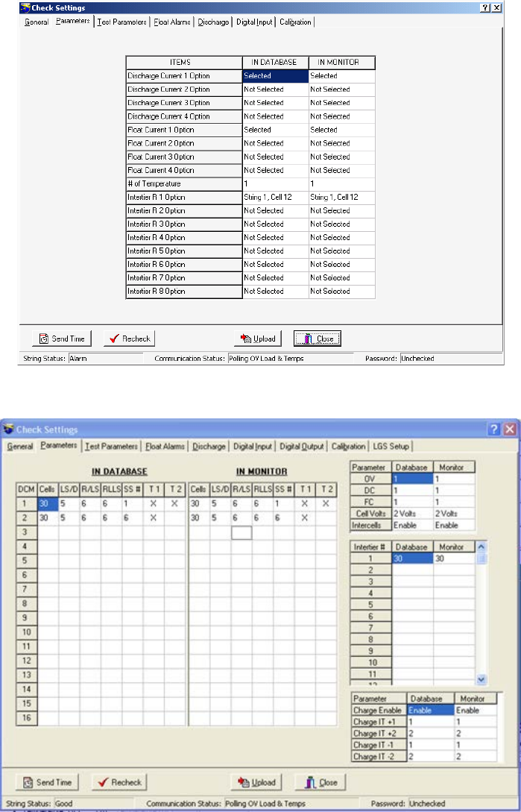Click the 'IN DATABASE' column header in upper table
Viewport: 521px width, 812px height.
276,62
